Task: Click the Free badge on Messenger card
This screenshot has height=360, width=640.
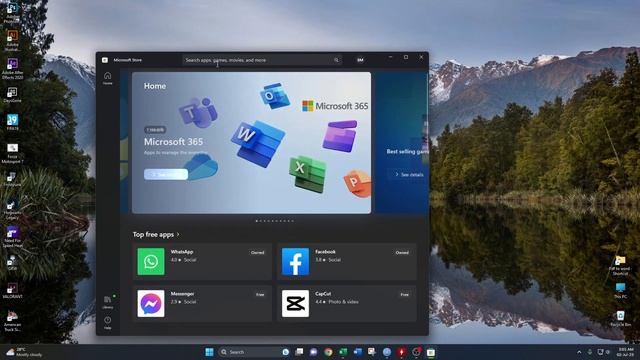Action: [x=260, y=295]
